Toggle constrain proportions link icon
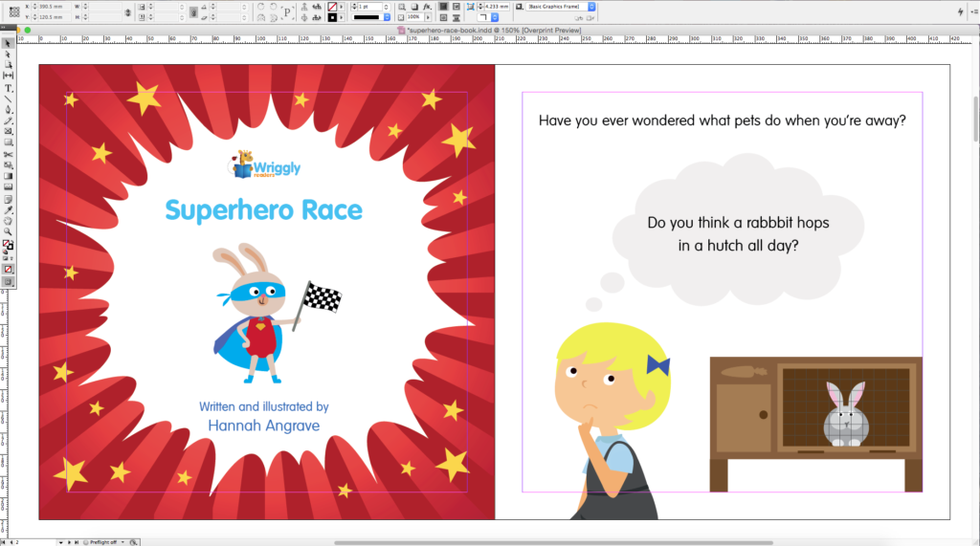Image resolution: width=980 pixels, height=546 pixels. [127, 12]
